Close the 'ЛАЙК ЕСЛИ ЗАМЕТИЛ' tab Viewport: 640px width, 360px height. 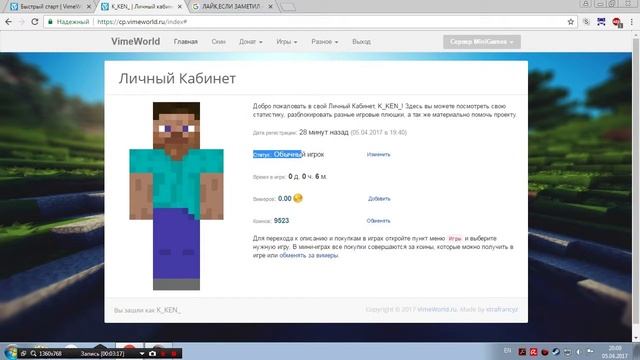click(270, 7)
